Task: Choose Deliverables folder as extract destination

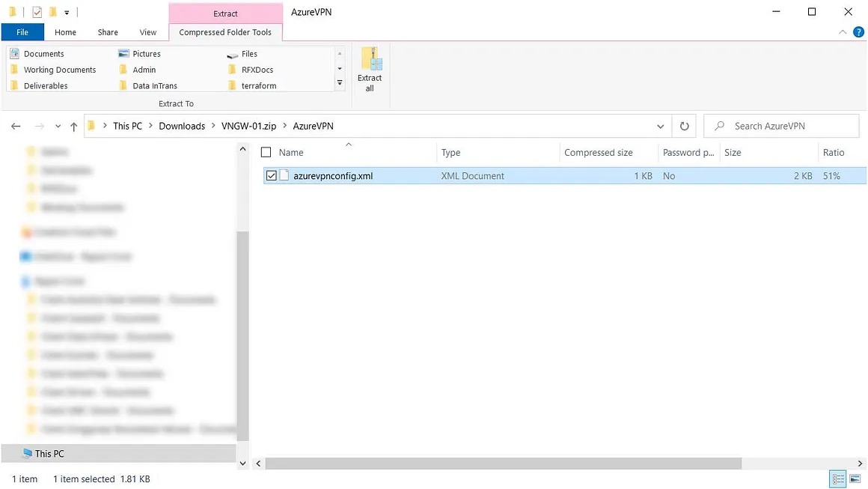Action: click(40, 86)
